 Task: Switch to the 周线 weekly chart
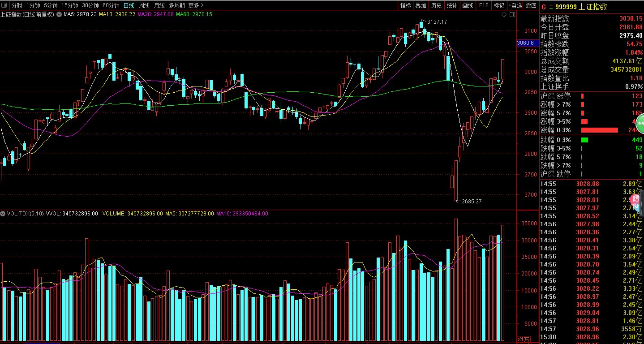point(144,5)
